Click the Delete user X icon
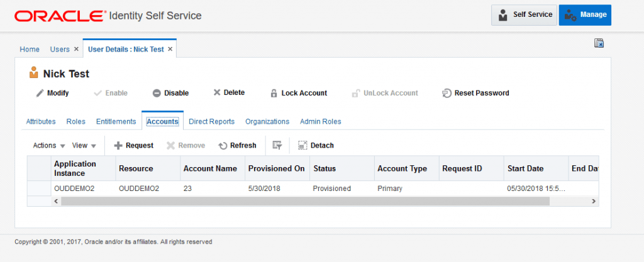This screenshot has height=262, width=644. (x=217, y=92)
